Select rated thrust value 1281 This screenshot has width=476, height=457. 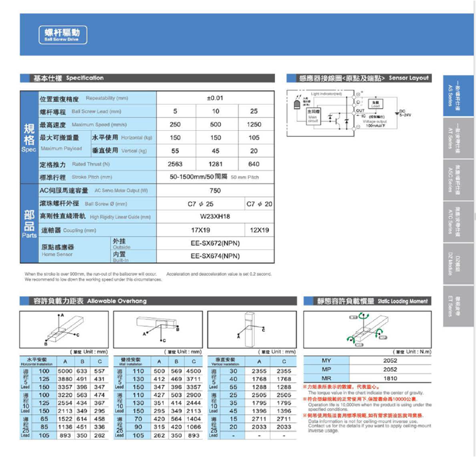pyautogui.click(x=216, y=164)
